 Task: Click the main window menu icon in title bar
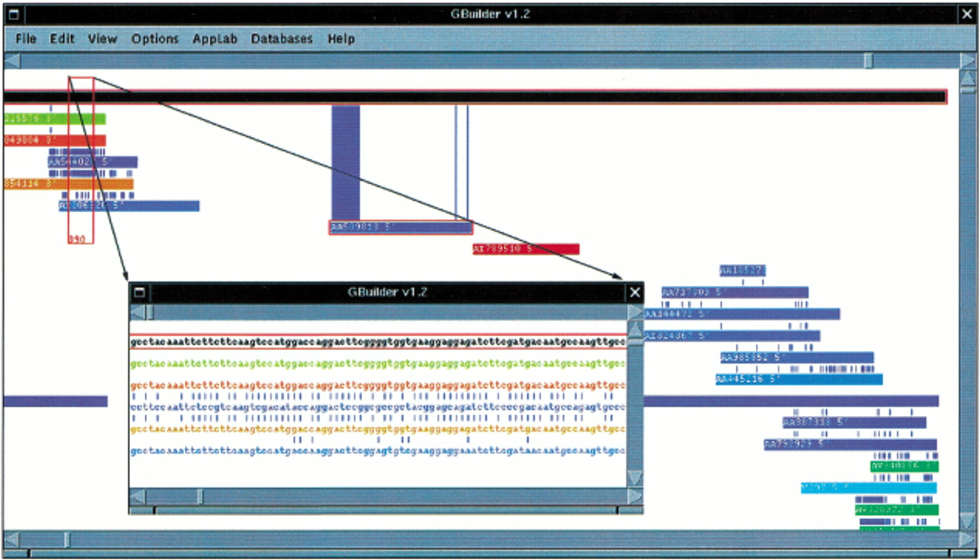point(14,14)
